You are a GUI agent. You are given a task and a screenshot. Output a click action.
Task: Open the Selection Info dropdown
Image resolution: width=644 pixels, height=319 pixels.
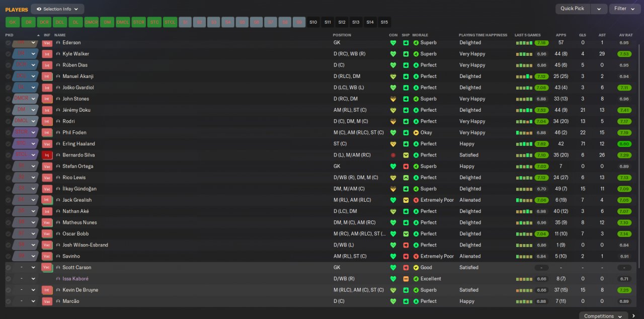(57, 9)
